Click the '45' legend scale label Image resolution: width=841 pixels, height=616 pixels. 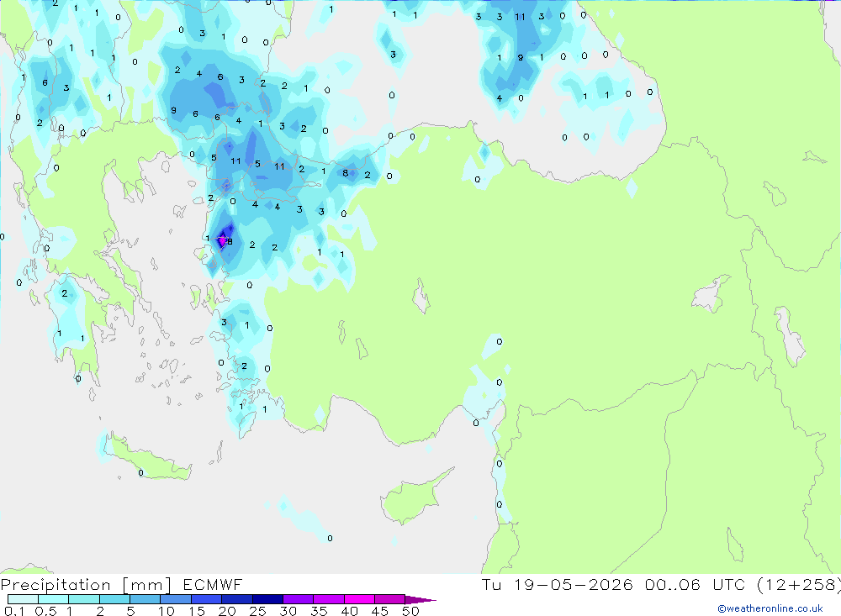pos(380,611)
